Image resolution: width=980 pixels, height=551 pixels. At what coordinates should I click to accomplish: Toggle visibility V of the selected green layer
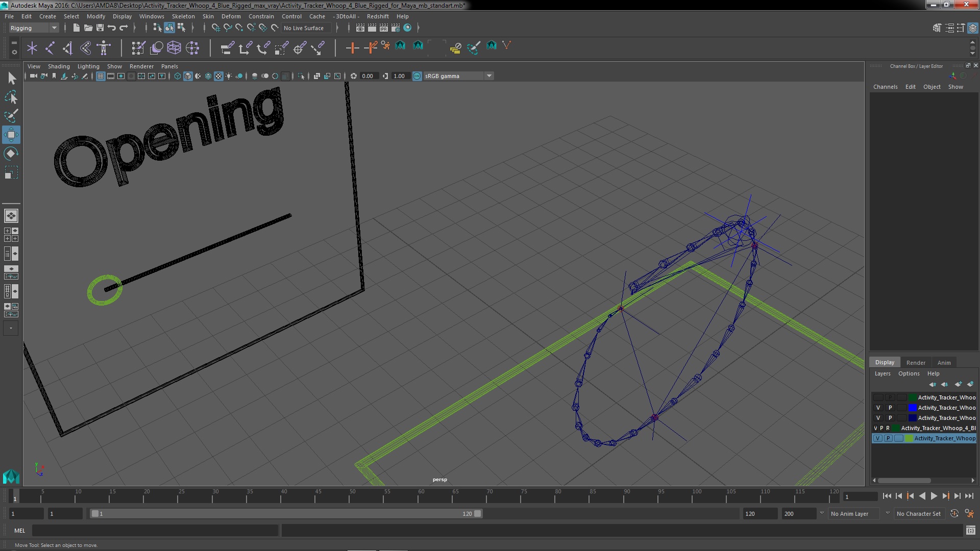(878, 438)
